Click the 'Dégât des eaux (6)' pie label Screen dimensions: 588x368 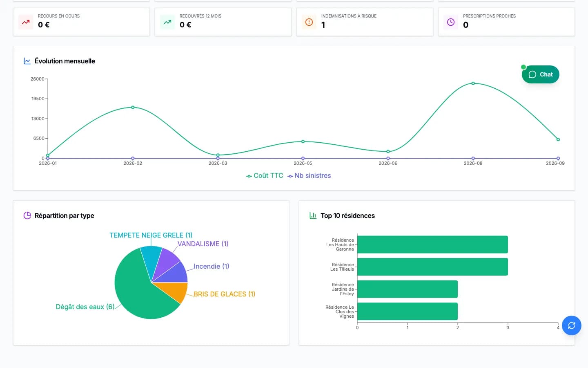(85, 307)
